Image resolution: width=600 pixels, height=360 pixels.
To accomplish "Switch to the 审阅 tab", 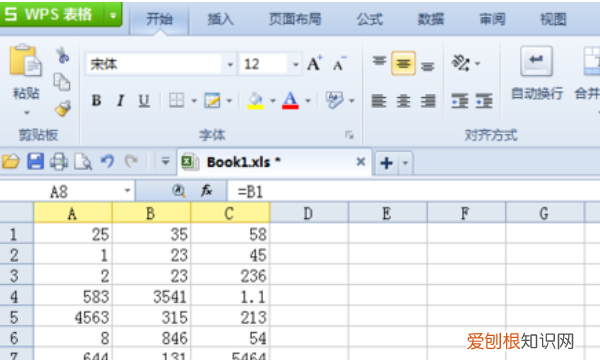I will pyautogui.click(x=492, y=19).
